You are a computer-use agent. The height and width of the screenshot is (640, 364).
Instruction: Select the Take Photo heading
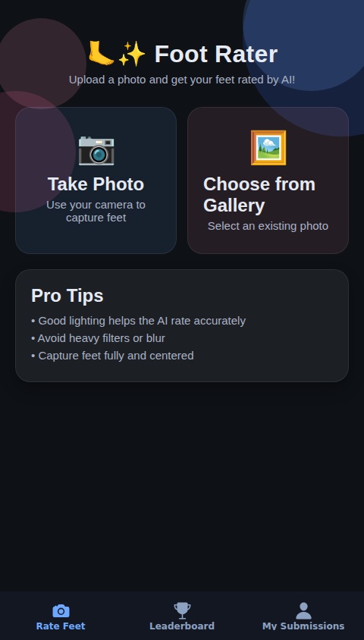(96, 184)
